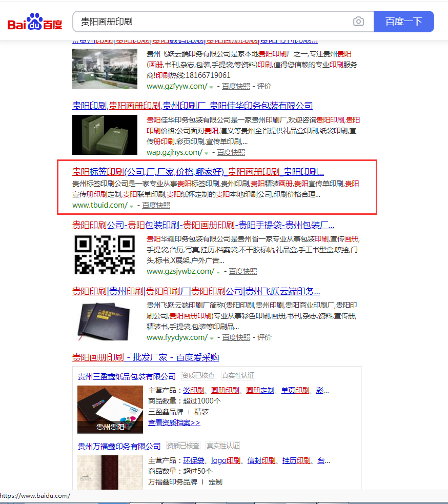448x504 pixels.
Task: Open 评价 link for www.fyydyw.com result
Action: [264, 337]
